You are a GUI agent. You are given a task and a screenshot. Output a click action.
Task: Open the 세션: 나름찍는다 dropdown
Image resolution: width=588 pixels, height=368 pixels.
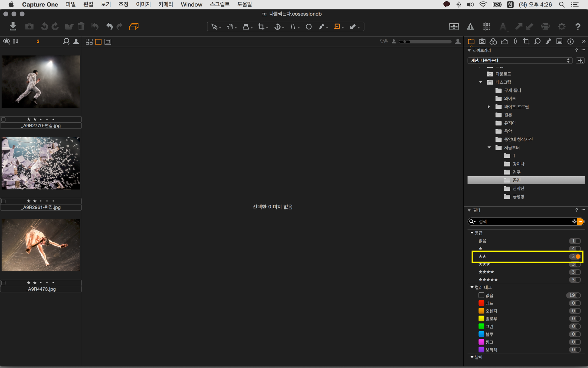520,60
